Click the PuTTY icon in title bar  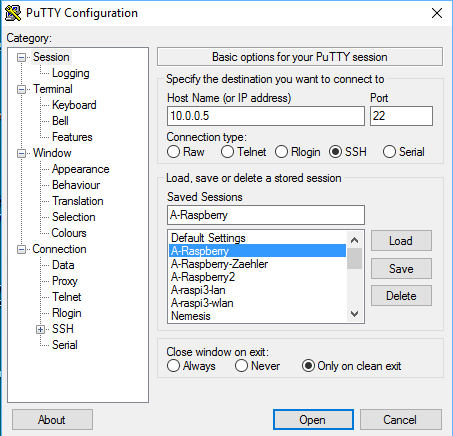tap(13, 13)
